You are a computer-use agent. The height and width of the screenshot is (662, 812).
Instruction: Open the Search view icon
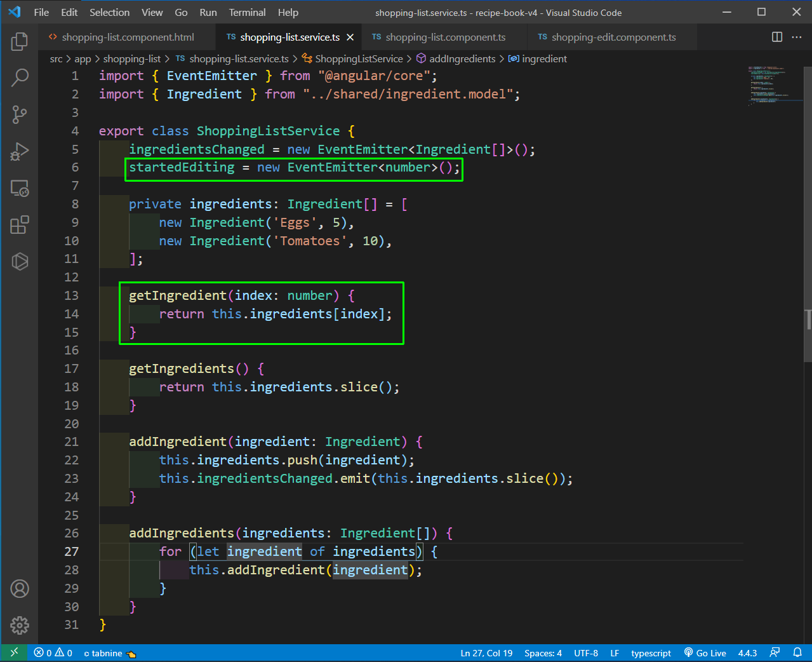click(x=20, y=78)
